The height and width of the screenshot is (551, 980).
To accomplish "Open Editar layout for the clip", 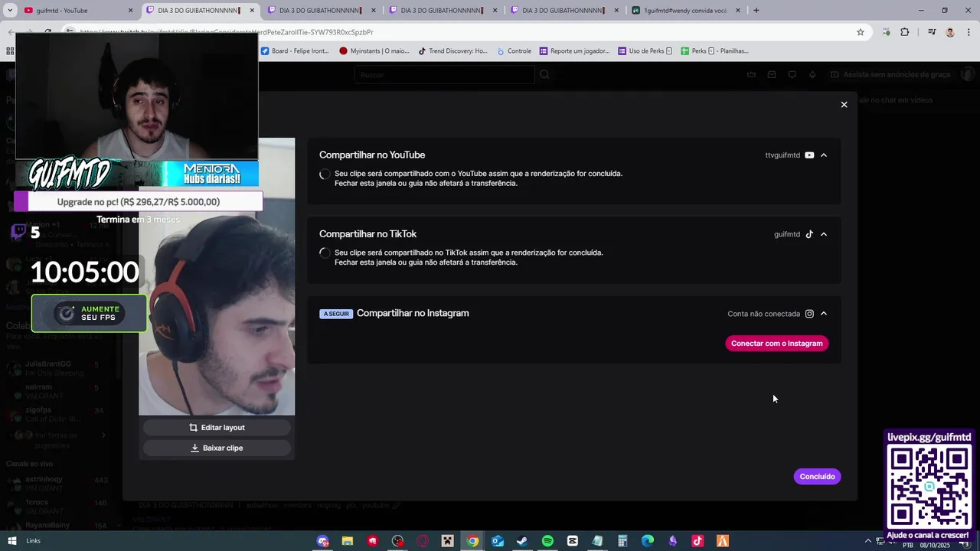I will 217,428.
